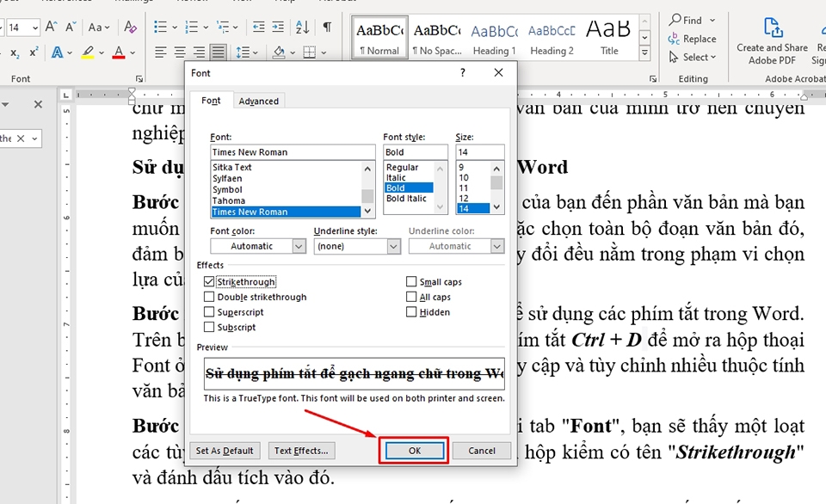This screenshot has height=504, width=826.
Task: Click the Shading paint bucket icon
Action: point(279,52)
